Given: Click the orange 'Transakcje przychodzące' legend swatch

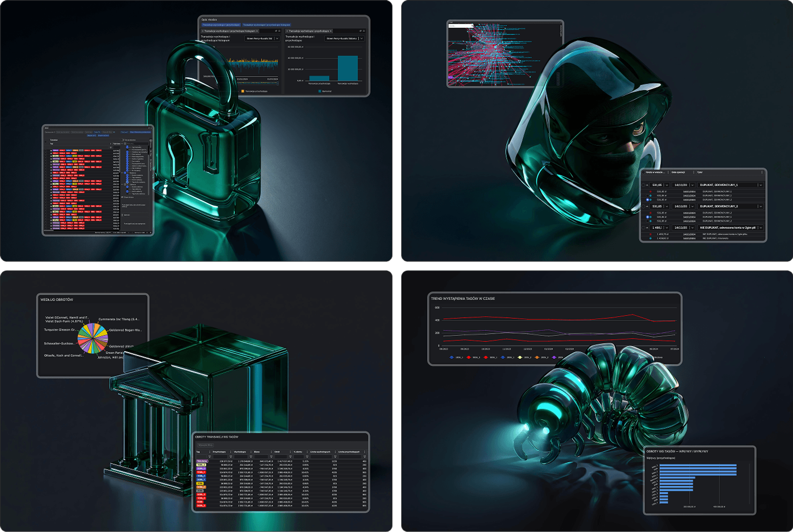Looking at the screenshot, I should point(243,91).
